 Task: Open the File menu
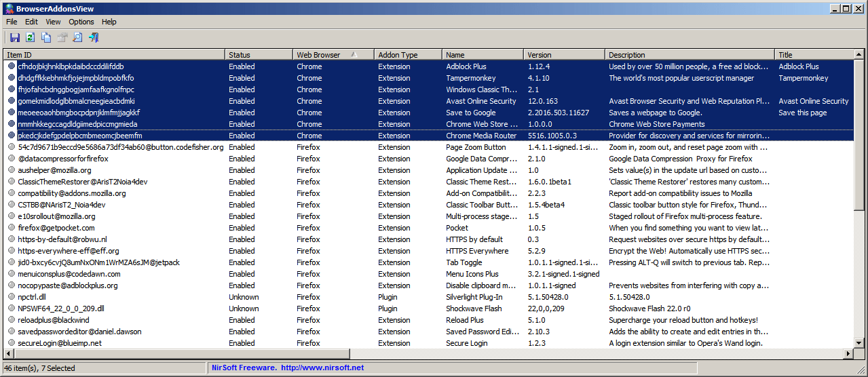[x=12, y=22]
